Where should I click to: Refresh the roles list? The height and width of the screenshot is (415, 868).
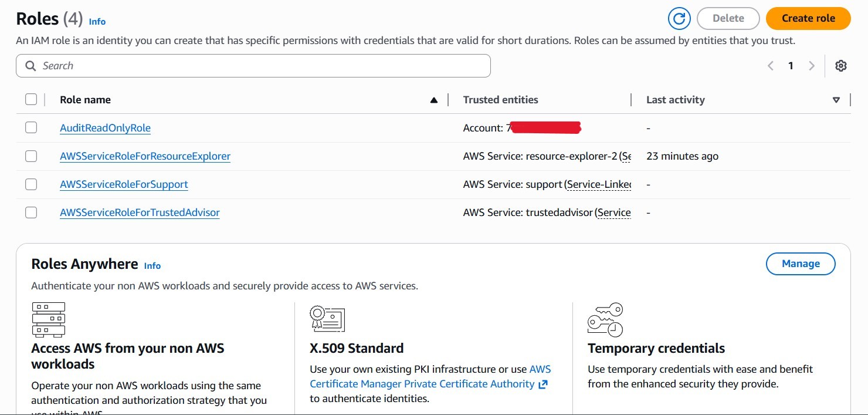coord(679,18)
